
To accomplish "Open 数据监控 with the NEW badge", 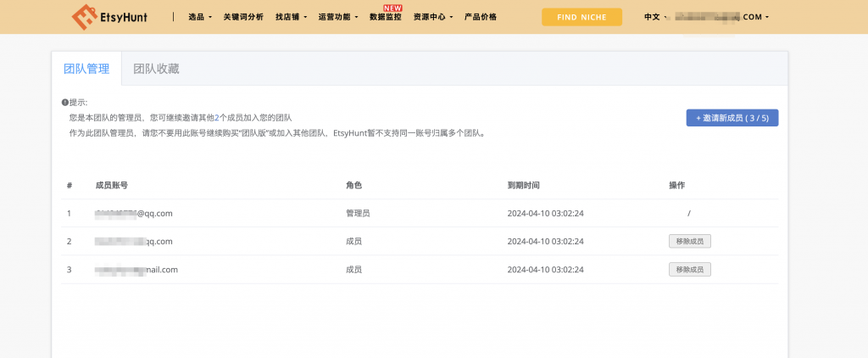I will (387, 17).
